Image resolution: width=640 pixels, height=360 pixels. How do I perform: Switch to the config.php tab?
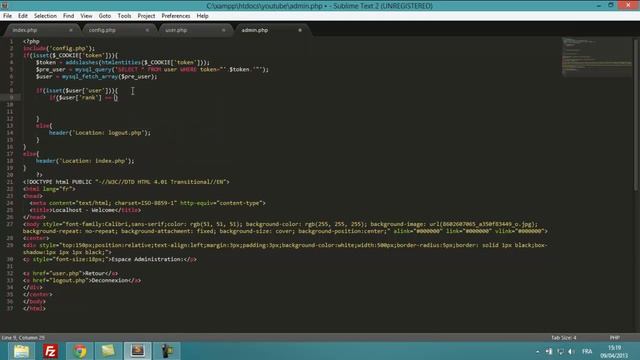click(118, 30)
